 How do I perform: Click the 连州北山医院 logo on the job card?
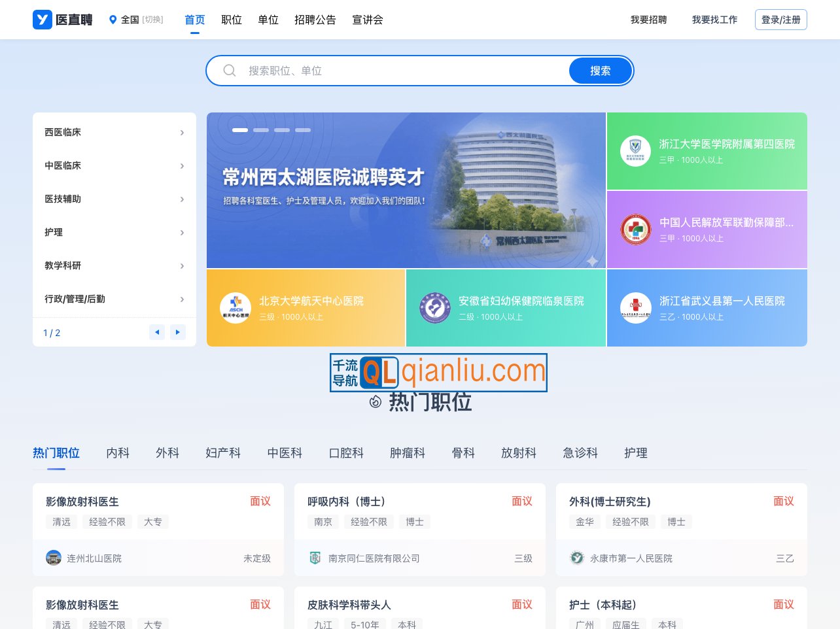[x=54, y=558]
